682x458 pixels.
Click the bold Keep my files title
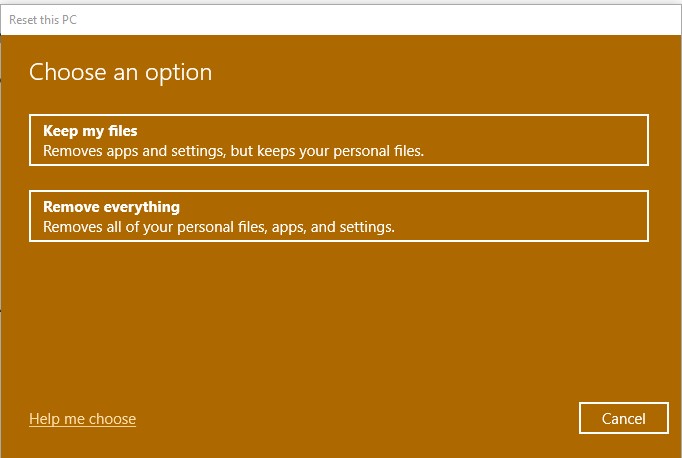pyautogui.click(x=90, y=131)
